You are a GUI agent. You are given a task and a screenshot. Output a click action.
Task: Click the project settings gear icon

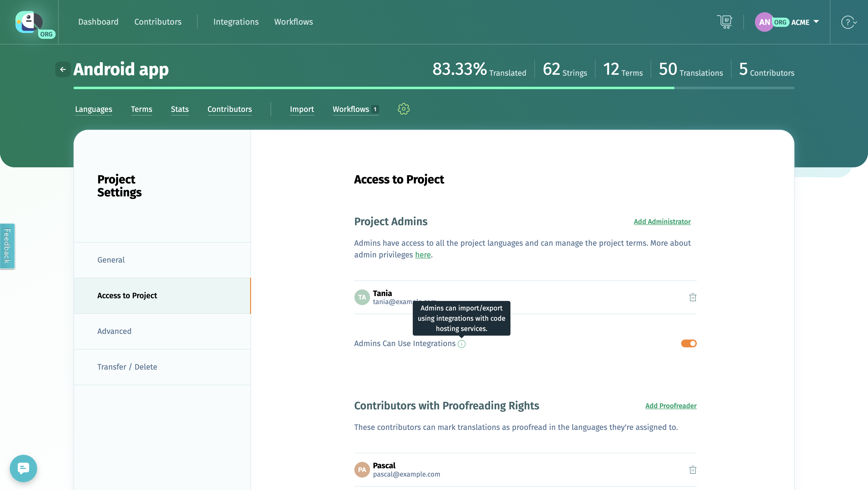pos(403,109)
